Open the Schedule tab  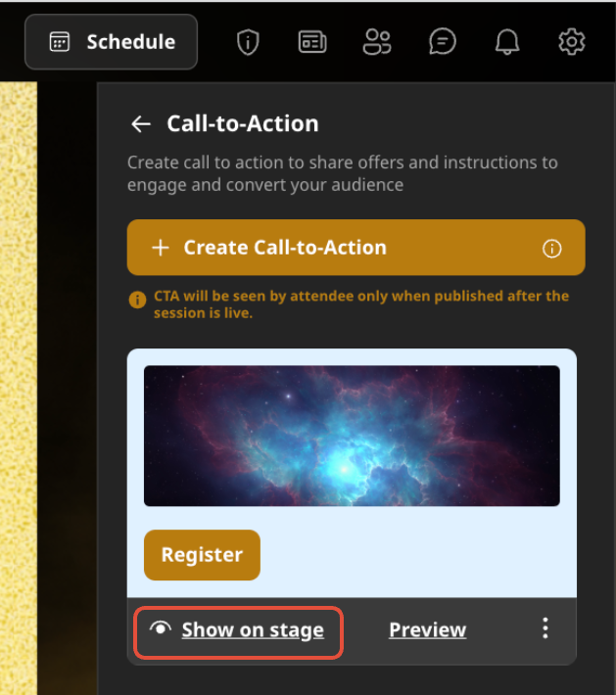(x=111, y=42)
